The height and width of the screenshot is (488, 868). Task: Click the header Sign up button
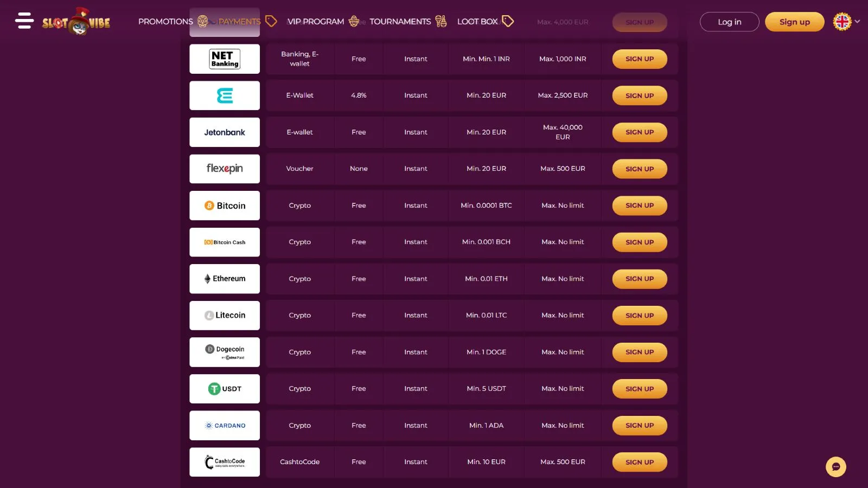pos(794,22)
